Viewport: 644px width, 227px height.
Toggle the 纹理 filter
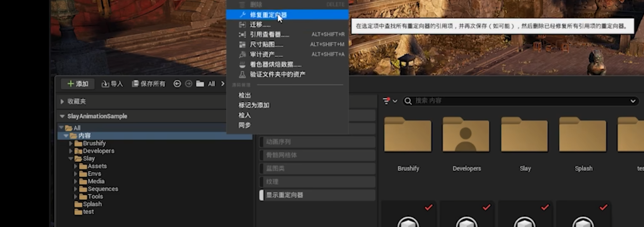tap(317, 182)
